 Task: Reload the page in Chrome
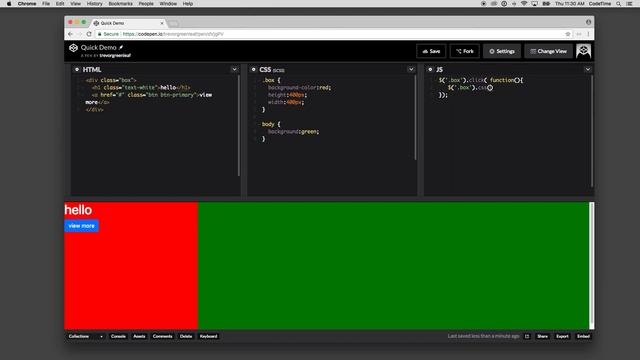(89, 34)
